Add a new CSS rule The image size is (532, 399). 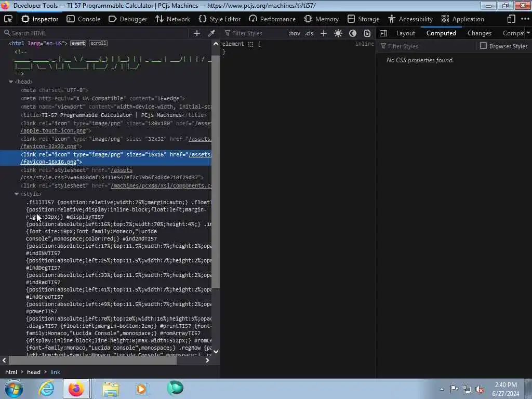coord(324,33)
